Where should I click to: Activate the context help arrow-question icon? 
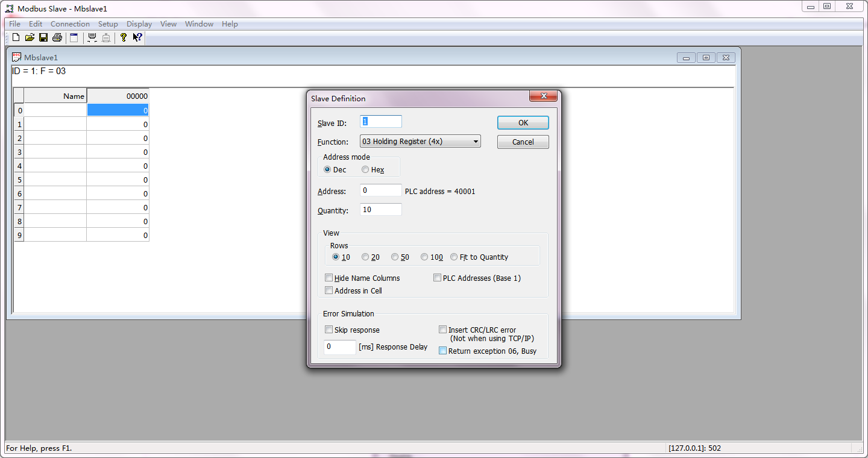(137, 37)
